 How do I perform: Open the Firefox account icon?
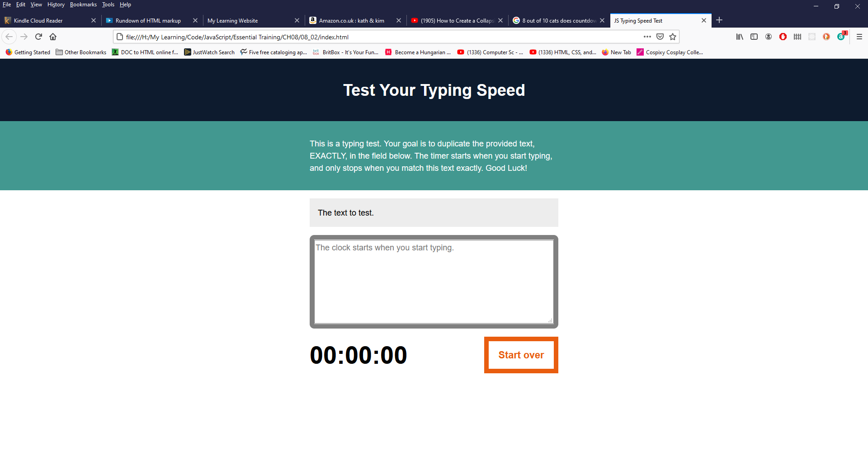tap(769, 37)
